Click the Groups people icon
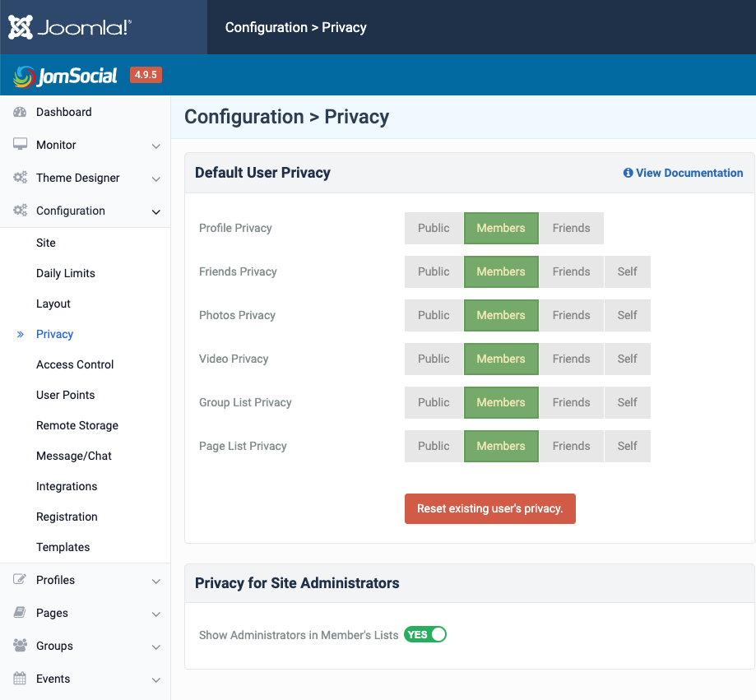This screenshot has width=756, height=700. [x=20, y=646]
